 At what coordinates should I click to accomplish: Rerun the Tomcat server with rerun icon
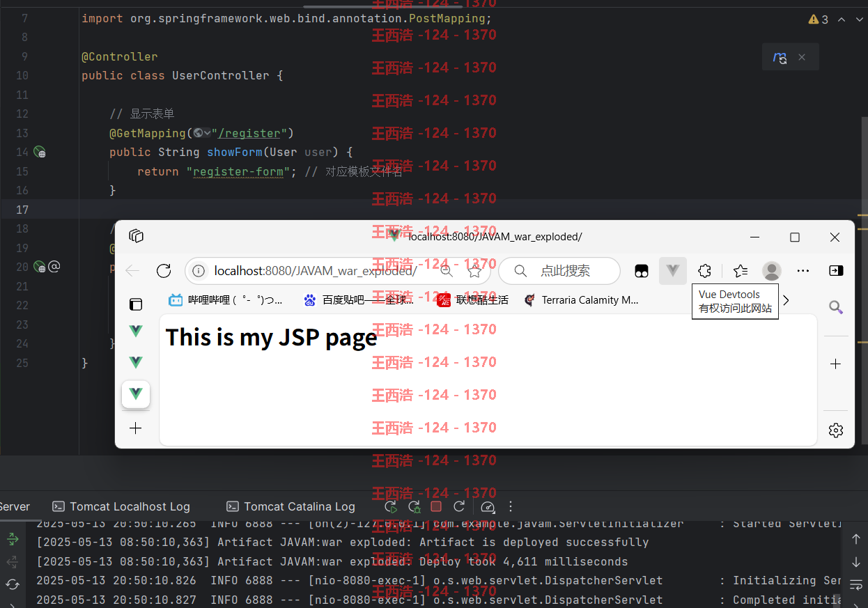391,507
